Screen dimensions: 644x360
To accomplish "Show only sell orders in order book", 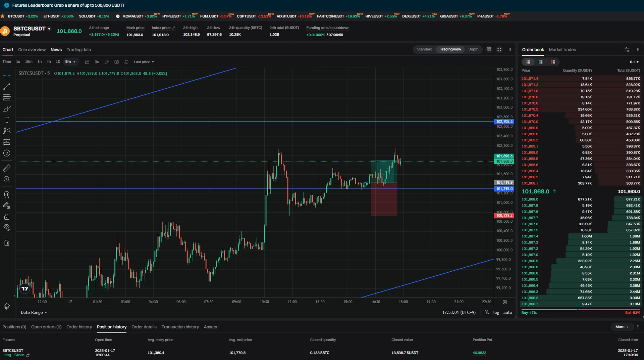I will pyautogui.click(x=553, y=62).
